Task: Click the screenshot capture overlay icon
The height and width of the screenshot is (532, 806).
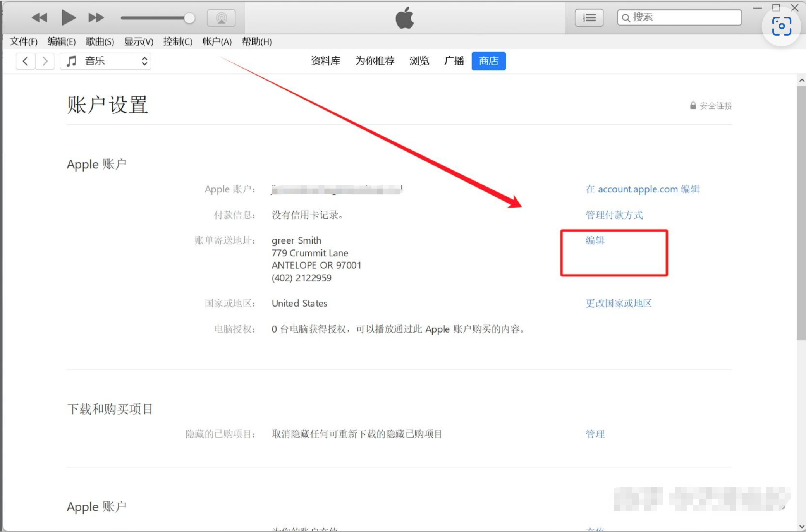Action: (x=781, y=26)
